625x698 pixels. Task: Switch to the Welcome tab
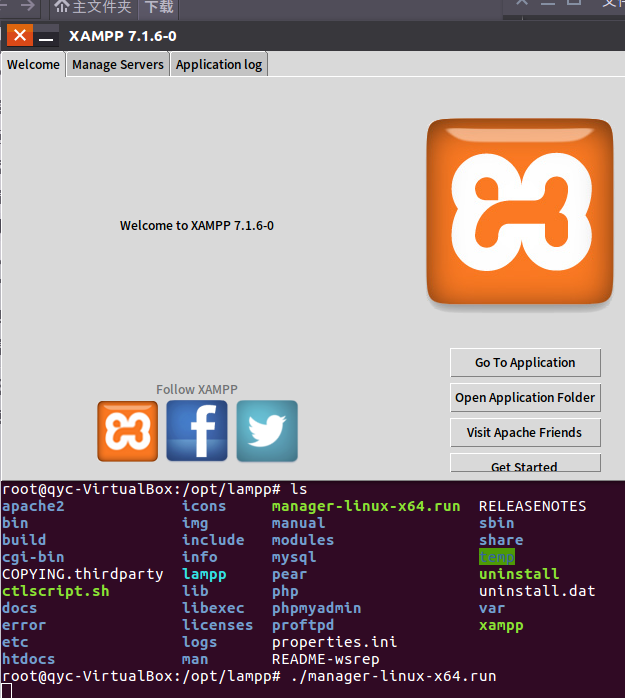(x=33, y=65)
